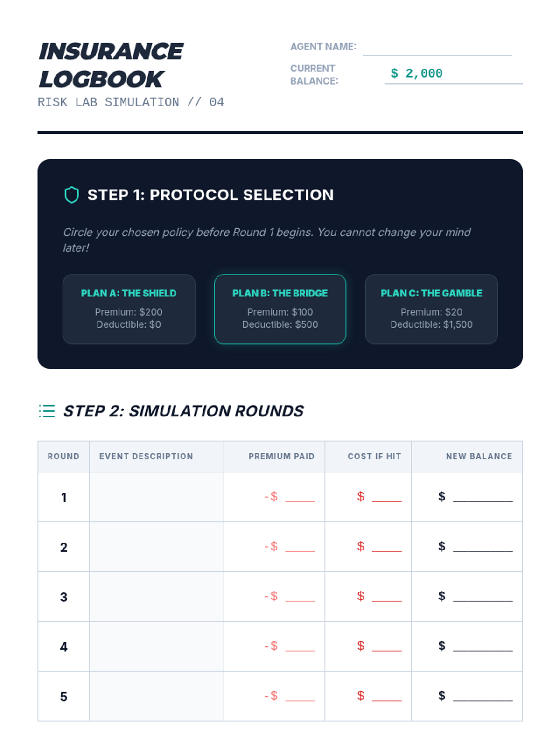This screenshot has height=747, width=560.
Task: Click Round 1 event description cell
Action: coord(156,497)
